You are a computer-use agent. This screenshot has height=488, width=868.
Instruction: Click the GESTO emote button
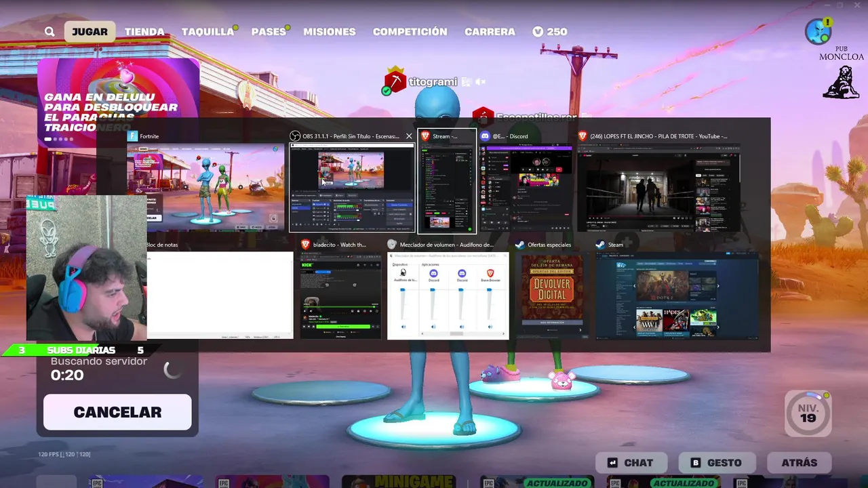point(716,463)
